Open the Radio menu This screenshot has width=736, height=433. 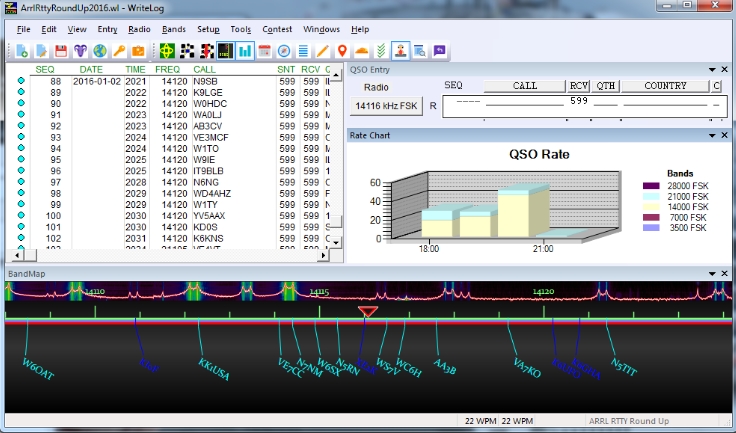pos(139,29)
